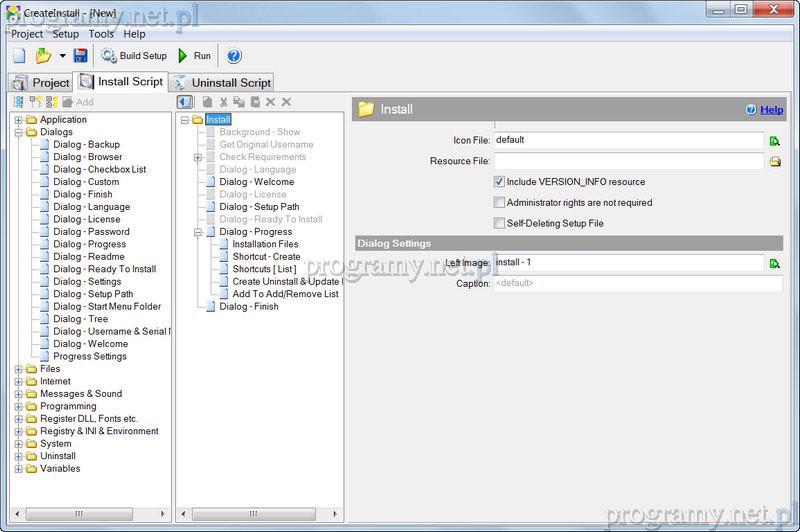Collapse the Dialogs category in the left tree
800x532 pixels.
click(19, 132)
